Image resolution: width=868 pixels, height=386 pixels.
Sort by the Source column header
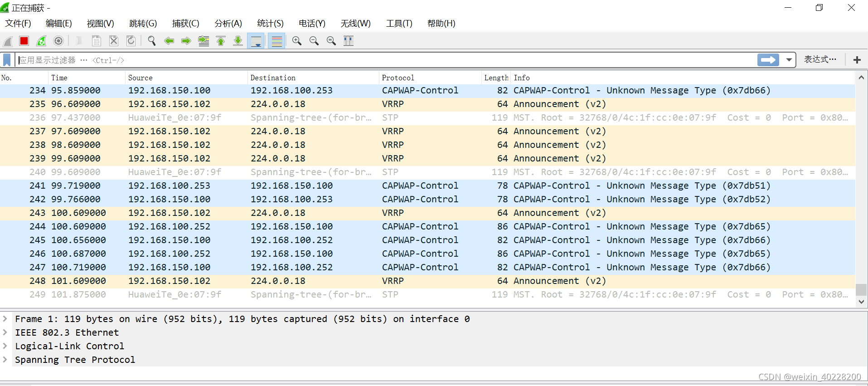point(186,78)
